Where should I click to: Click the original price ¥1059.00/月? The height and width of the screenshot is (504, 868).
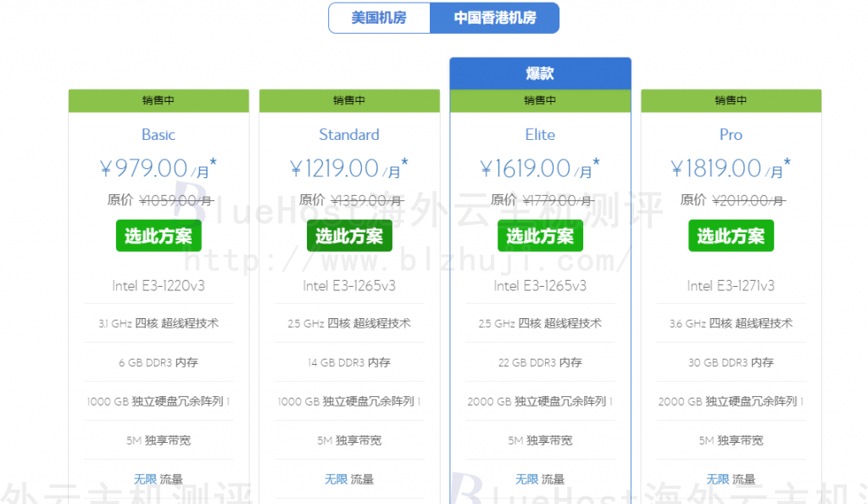coord(176,200)
